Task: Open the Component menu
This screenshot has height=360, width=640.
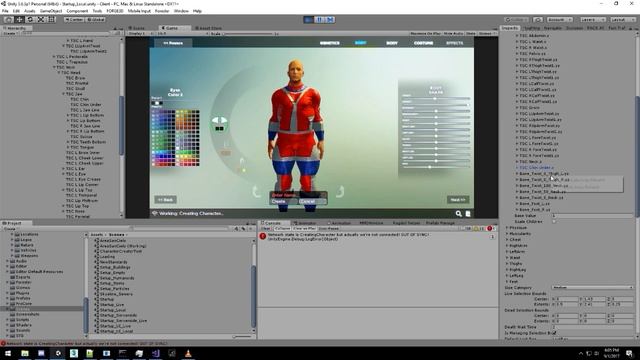Action: pyautogui.click(x=77, y=11)
